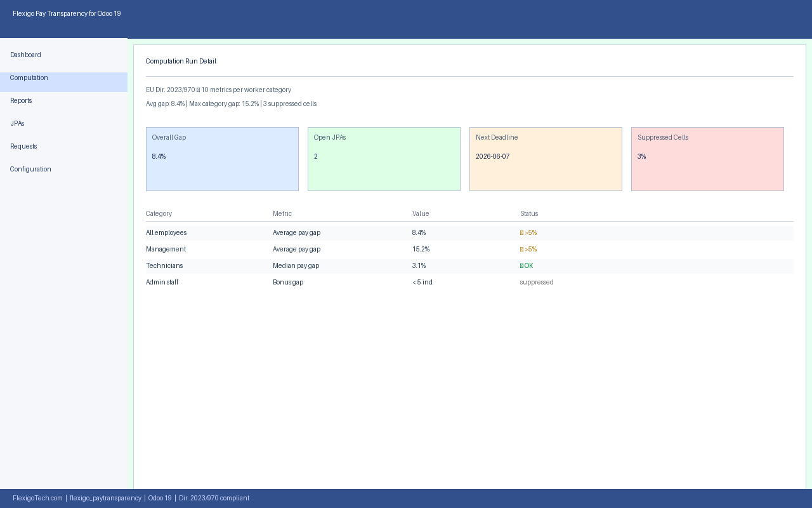This screenshot has width=812, height=508.
Task: Click the Suppressed Cells card
Action: point(707,159)
